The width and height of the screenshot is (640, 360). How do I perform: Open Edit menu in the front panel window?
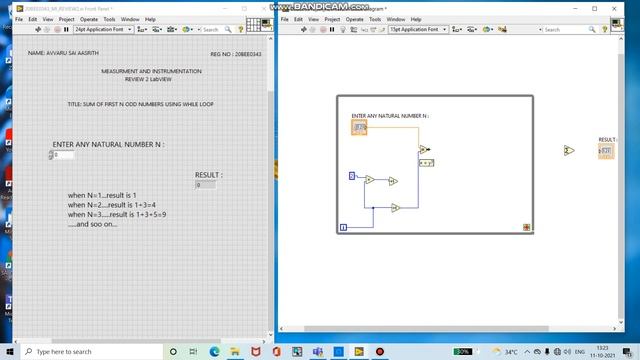click(x=33, y=19)
